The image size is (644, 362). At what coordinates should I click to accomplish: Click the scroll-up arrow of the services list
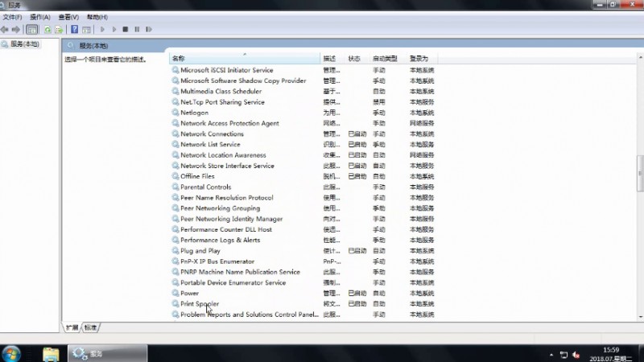click(640, 58)
